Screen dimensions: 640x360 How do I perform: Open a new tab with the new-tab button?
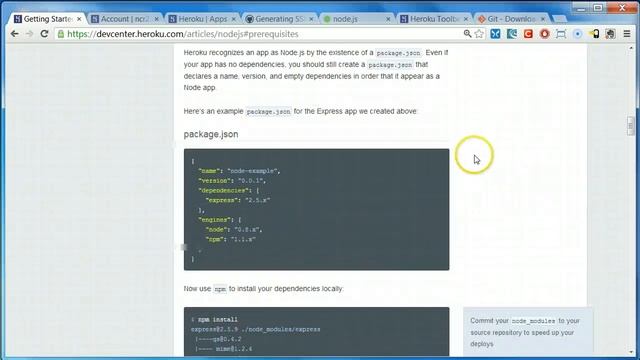(x=560, y=19)
